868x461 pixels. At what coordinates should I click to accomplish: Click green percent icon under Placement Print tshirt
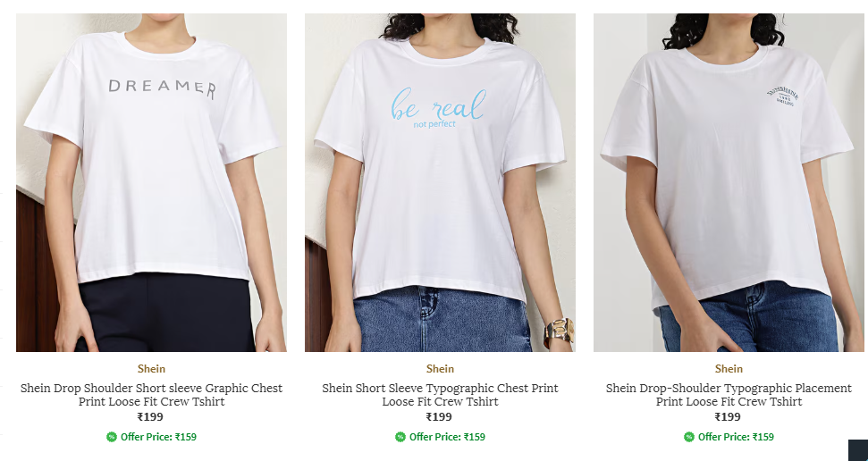point(688,437)
